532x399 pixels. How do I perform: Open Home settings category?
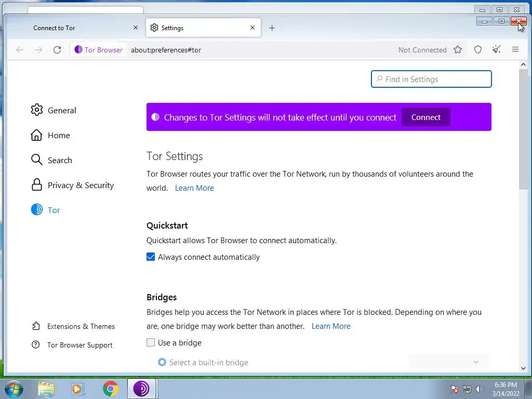[x=50, y=136]
